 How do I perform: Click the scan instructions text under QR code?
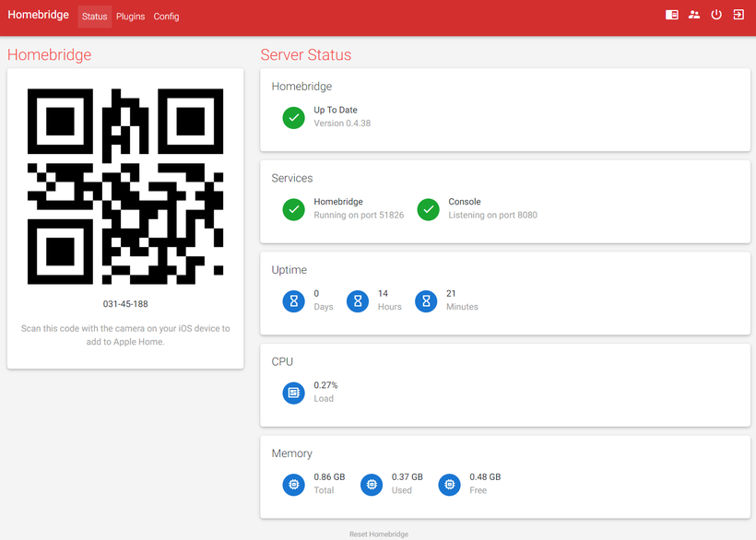click(125, 335)
